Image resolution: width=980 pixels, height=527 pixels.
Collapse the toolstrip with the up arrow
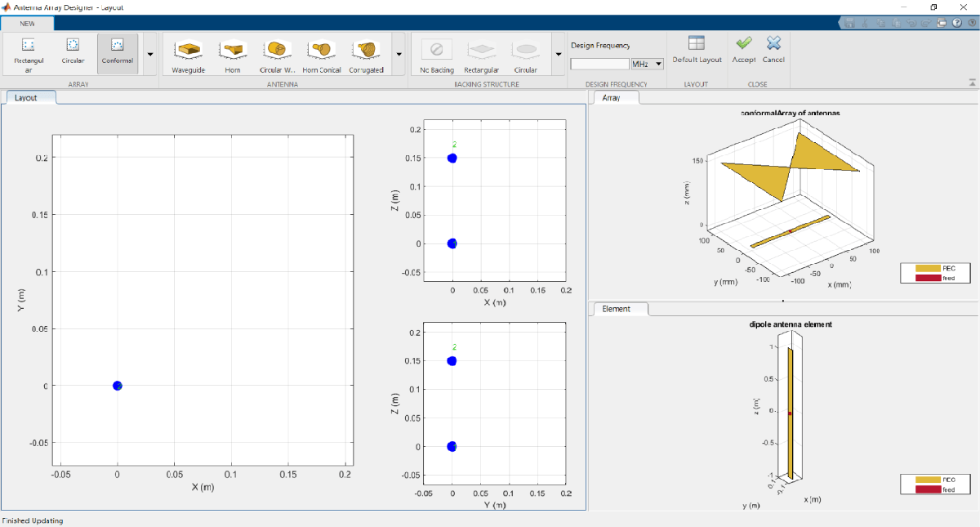972,83
